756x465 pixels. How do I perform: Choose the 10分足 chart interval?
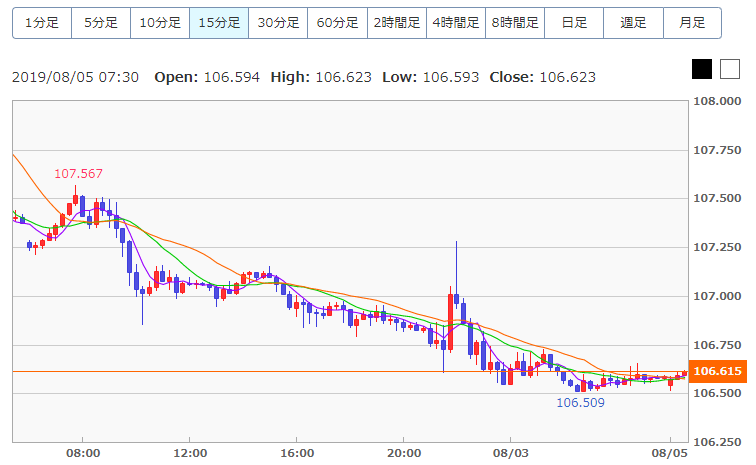pos(160,22)
